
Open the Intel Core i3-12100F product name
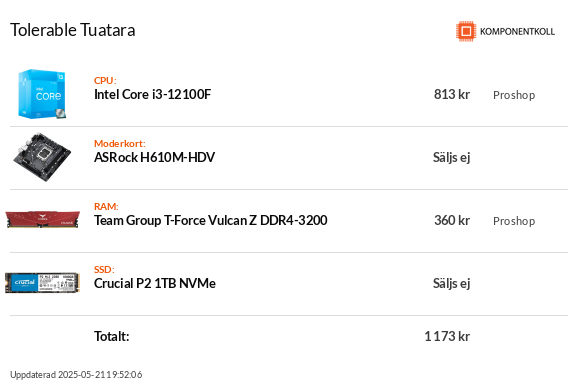152,94
